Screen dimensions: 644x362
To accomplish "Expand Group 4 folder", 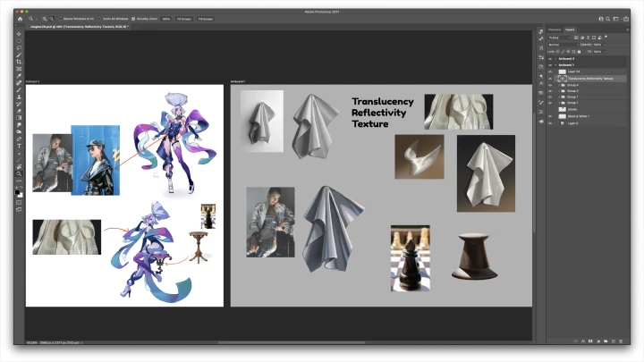I will (559, 85).
